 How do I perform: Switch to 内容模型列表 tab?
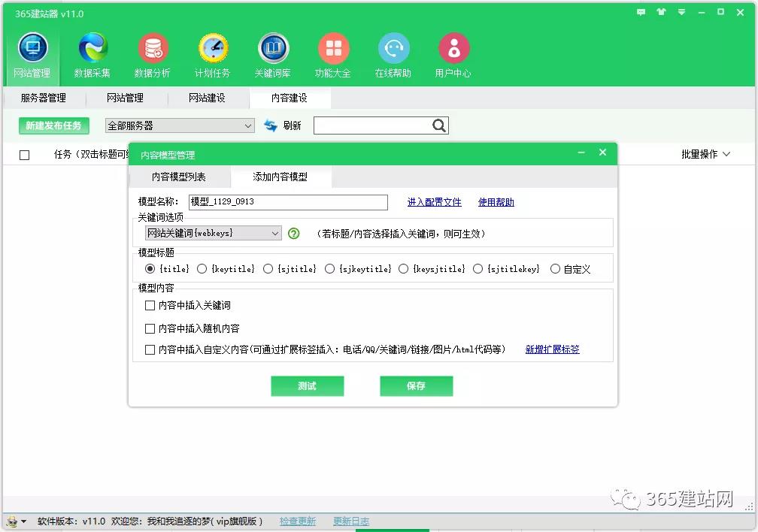(179, 177)
